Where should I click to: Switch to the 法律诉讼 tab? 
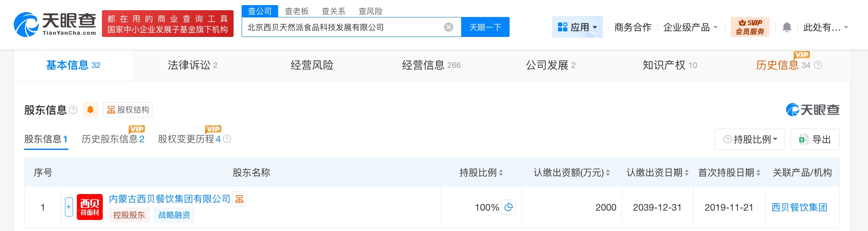pos(192,65)
